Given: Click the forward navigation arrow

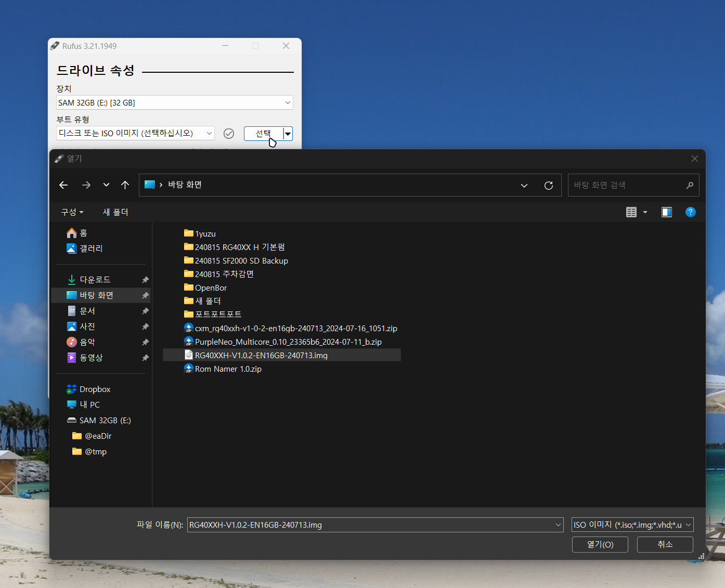Looking at the screenshot, I should pyautogui.click(x=86, y=185).
